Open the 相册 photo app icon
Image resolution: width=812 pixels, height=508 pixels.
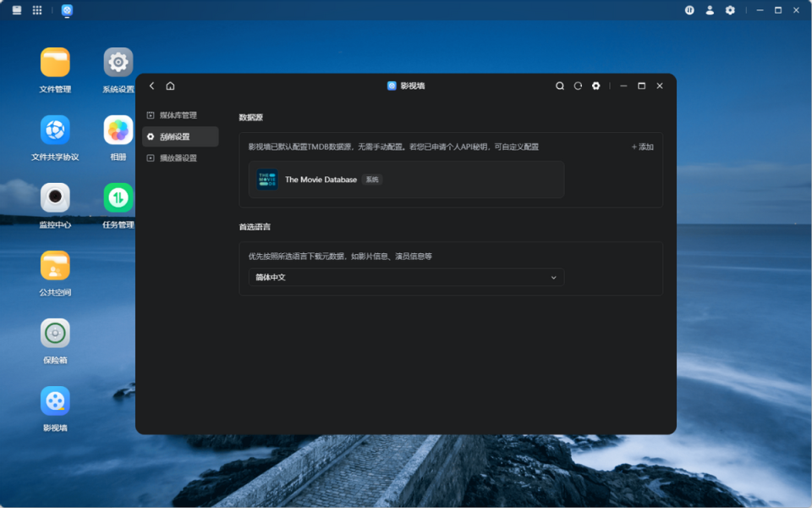[118, 130]
